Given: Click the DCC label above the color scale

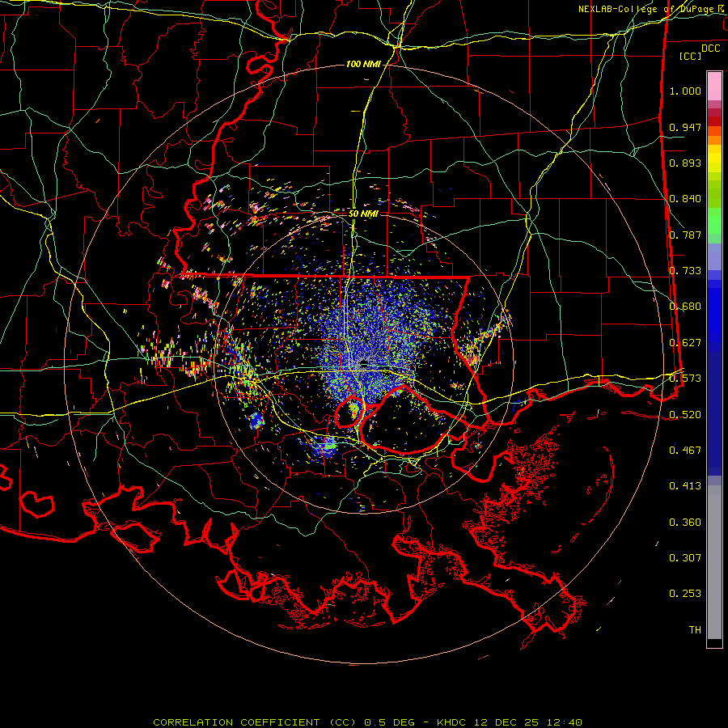Looking at the screenshot, I should click(710, 49).
